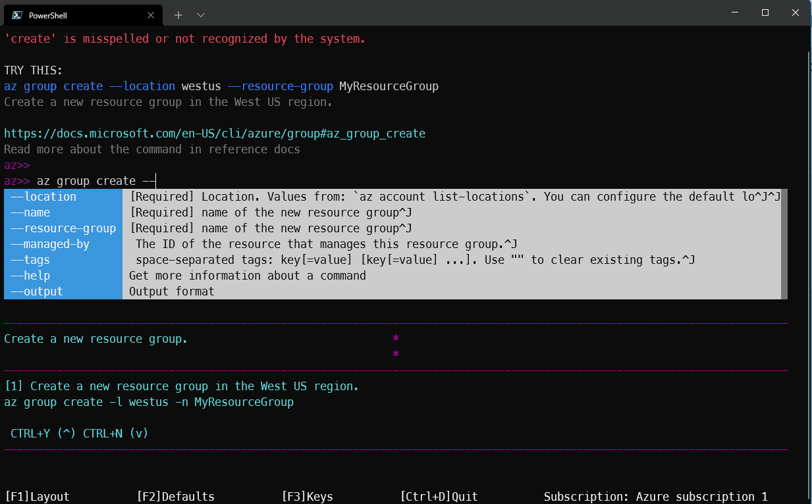Click the completion menu scrollbar

(x=784, y=243)
